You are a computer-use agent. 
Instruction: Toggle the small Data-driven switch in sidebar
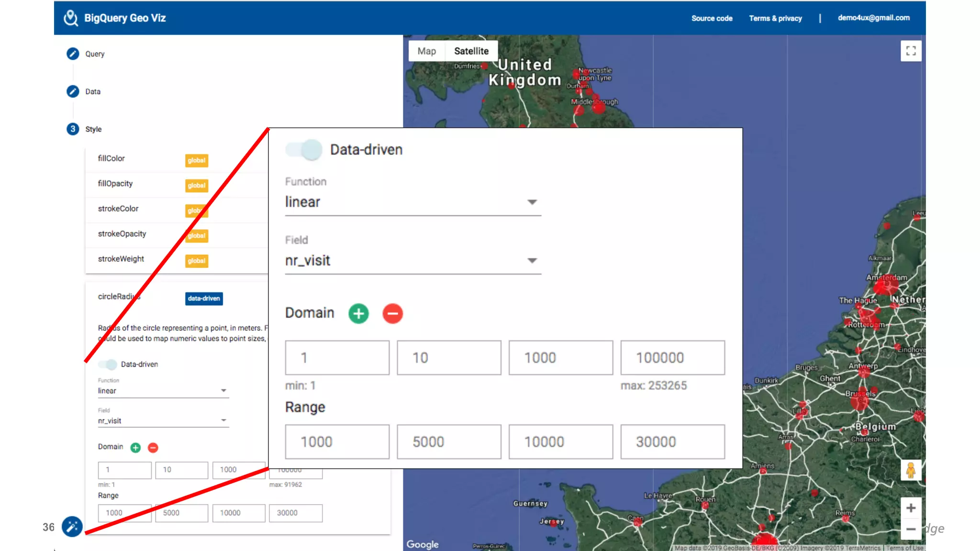tap(108, 364)
